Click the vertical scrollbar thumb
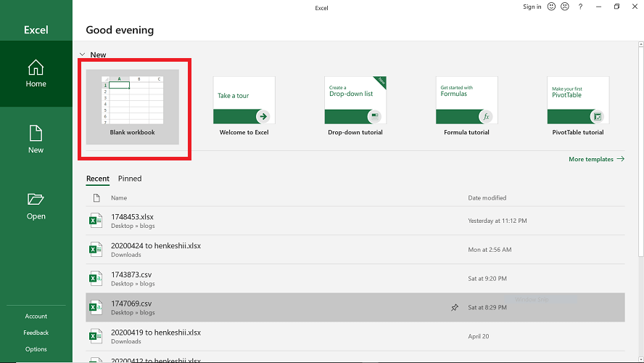644x363 pixels. [x=640, y=152]
